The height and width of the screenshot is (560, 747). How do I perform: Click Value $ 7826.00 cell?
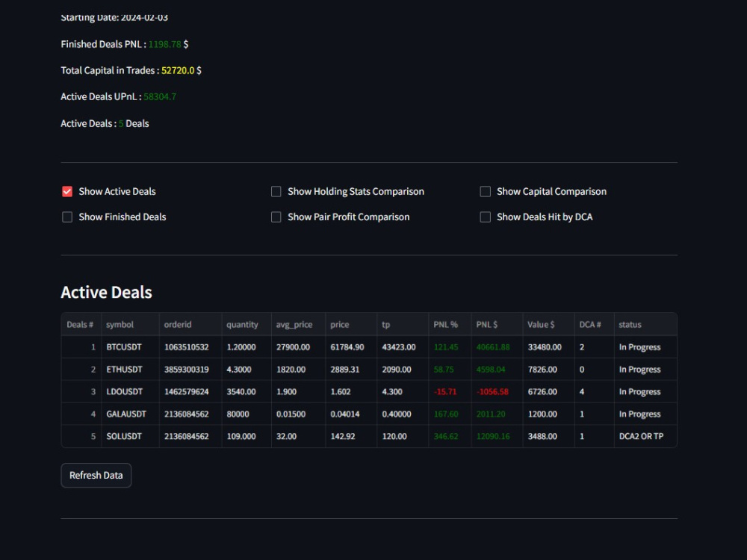point(548,370)
